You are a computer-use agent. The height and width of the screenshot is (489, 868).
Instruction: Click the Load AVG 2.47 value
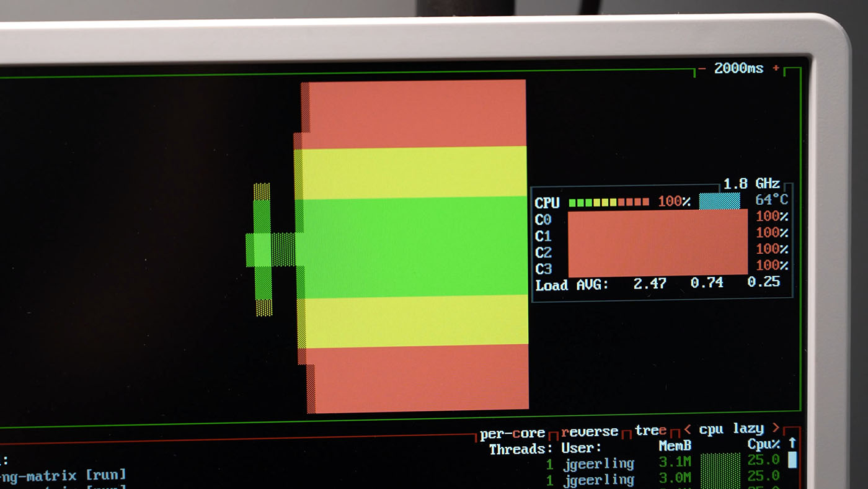(650, 284)
